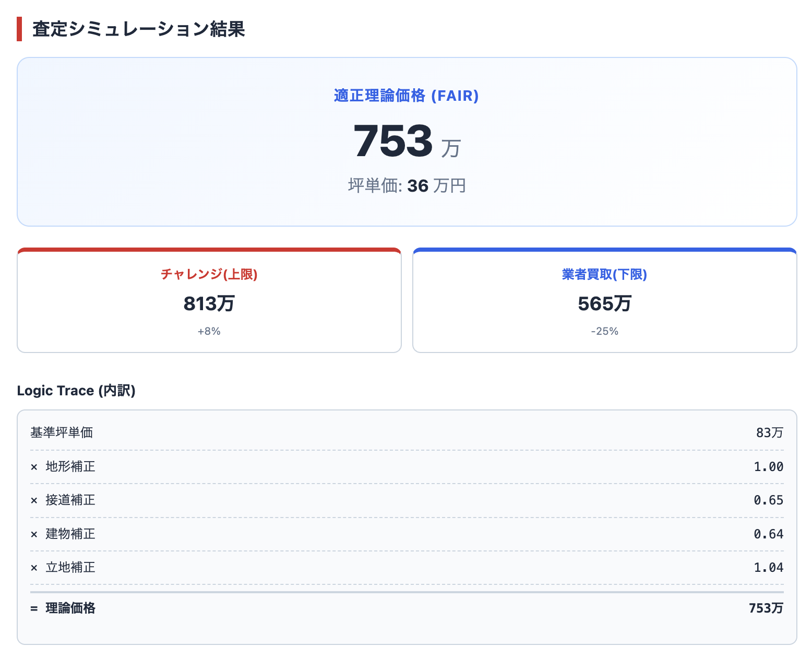
Task: Click the Logic Trace (内訳) heading
Action: coord(76,391)
